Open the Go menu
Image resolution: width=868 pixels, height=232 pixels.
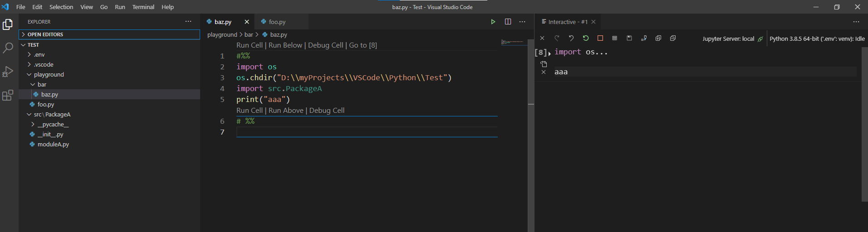coord(104,7)
